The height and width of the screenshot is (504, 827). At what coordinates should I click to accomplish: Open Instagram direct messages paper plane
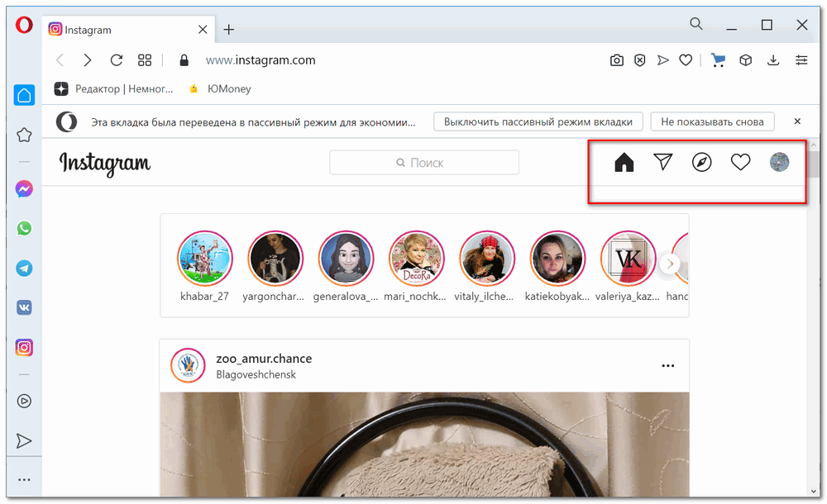click(663, 162)
